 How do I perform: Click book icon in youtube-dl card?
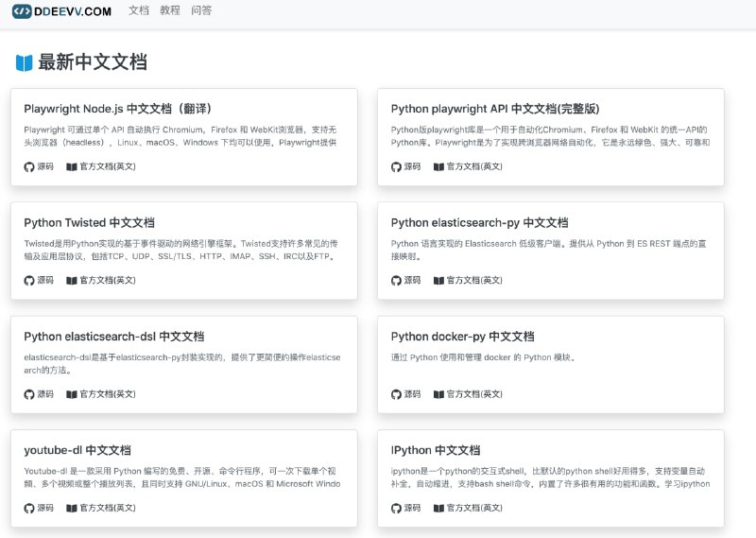click(72, 509)
